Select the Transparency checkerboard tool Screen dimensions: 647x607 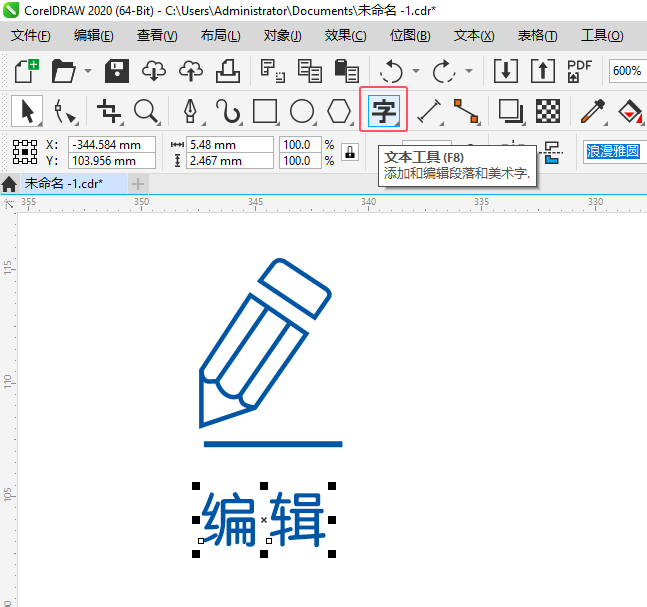tap(548, 111)
